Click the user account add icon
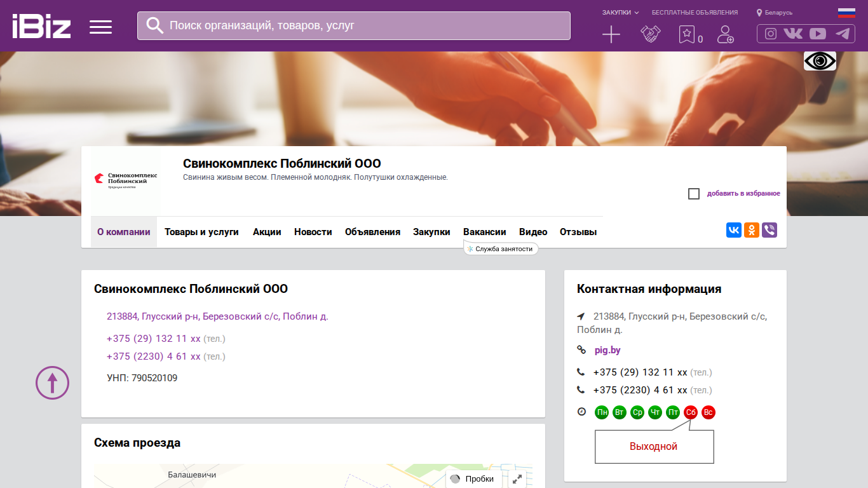The image size is (868, 488). tap(725, 34)
